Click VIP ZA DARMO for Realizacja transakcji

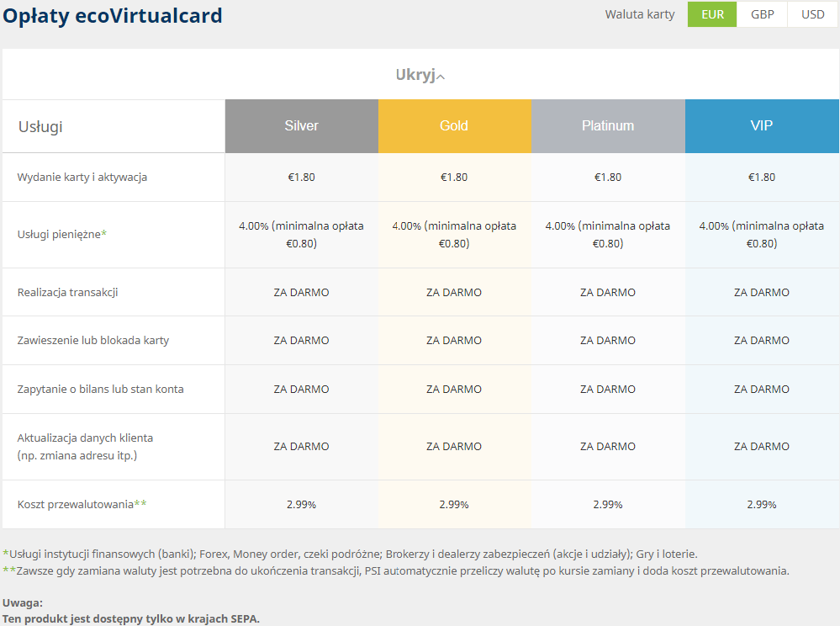point(762,293)
